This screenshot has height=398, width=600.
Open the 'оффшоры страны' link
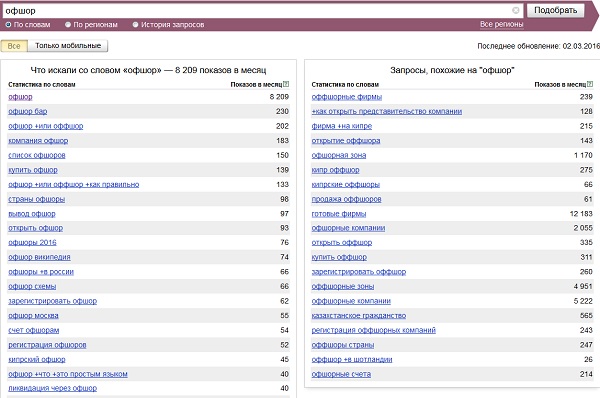click(x=343, y=345)
